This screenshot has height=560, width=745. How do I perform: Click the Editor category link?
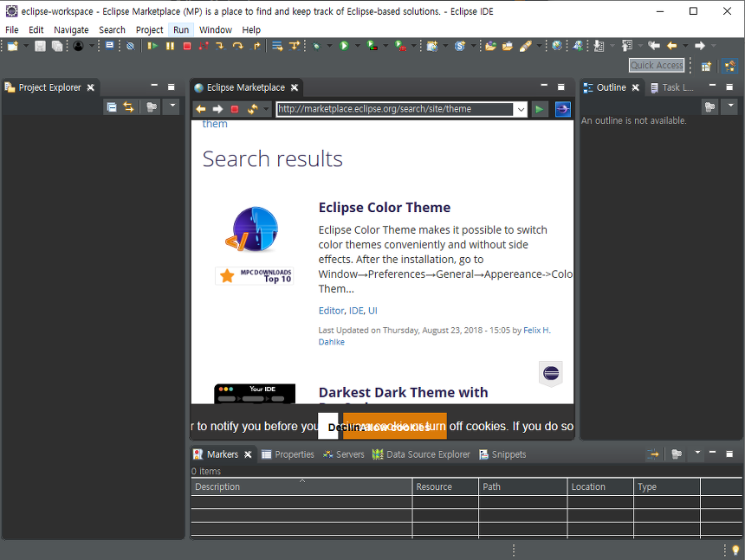click(x=331, y=311)
